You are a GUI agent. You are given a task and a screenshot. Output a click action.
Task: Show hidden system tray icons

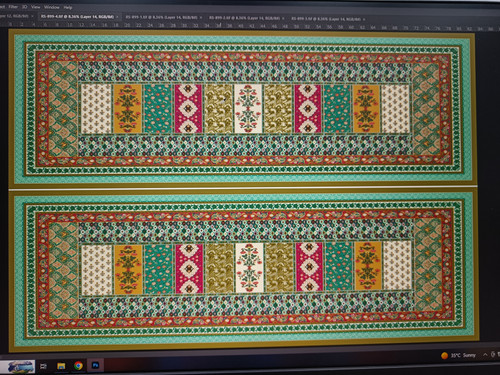coord(485,354)
